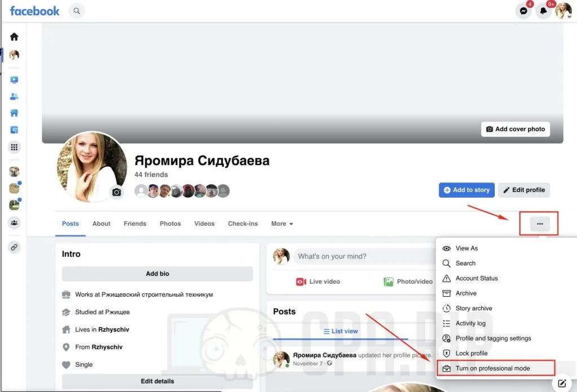Viewport: 577px width, 392px height.
Task: Click the Edit details button
Action: pos(157,381)
